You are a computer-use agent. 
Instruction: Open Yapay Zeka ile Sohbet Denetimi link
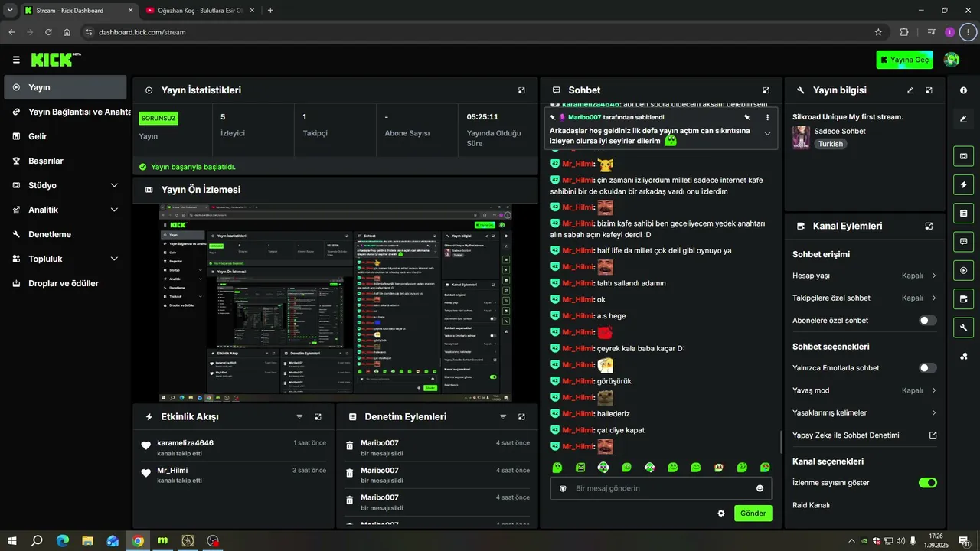[864, 435]
